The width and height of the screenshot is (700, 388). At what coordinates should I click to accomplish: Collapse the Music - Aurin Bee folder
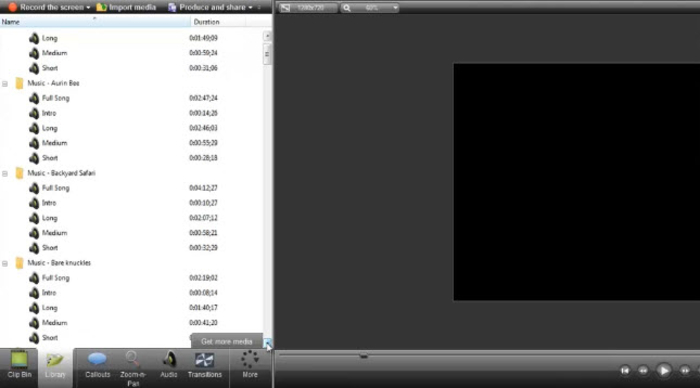coord(5,83)
